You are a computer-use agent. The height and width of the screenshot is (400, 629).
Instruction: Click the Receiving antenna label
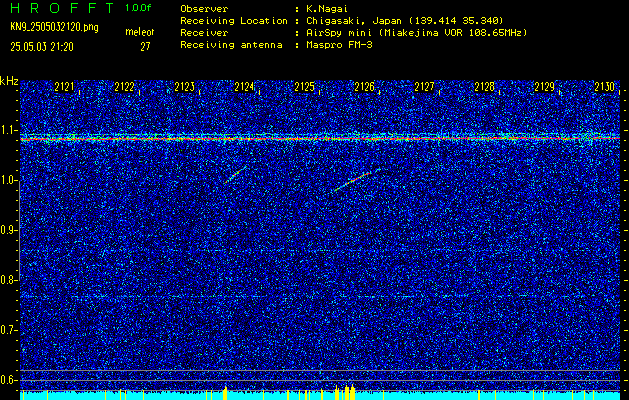click(231, 45)
